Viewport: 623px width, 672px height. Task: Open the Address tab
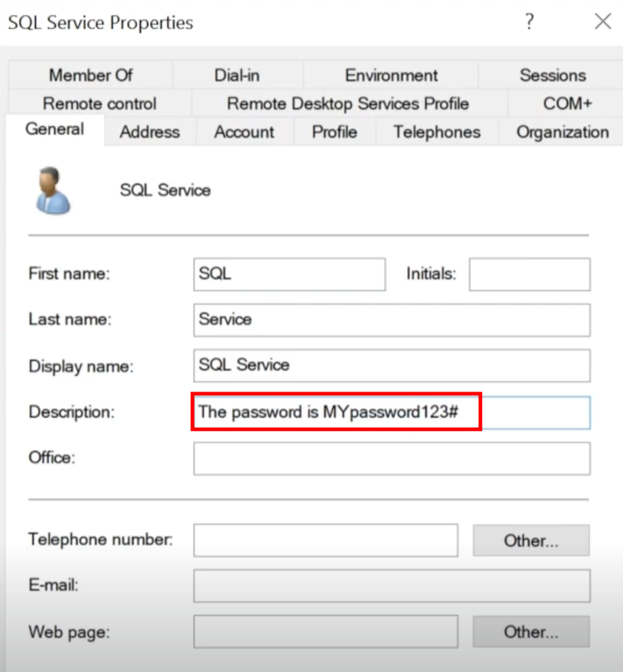coord(150,132)
